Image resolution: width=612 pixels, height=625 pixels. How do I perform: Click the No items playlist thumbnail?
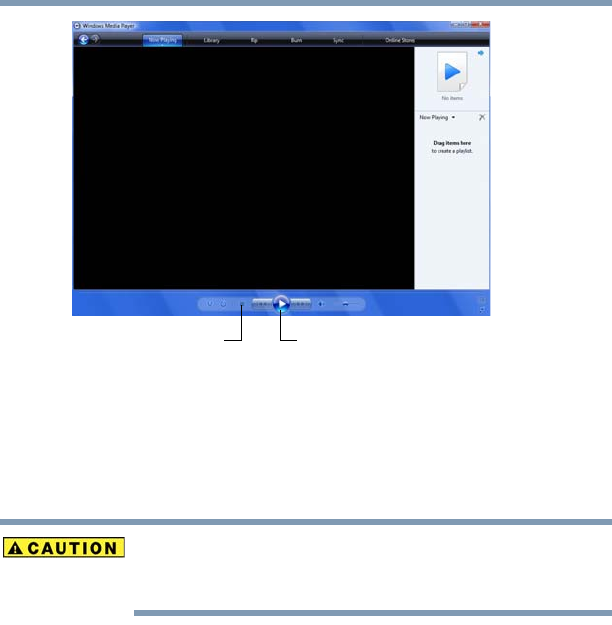pyautogui.click(x=452, y=72)
